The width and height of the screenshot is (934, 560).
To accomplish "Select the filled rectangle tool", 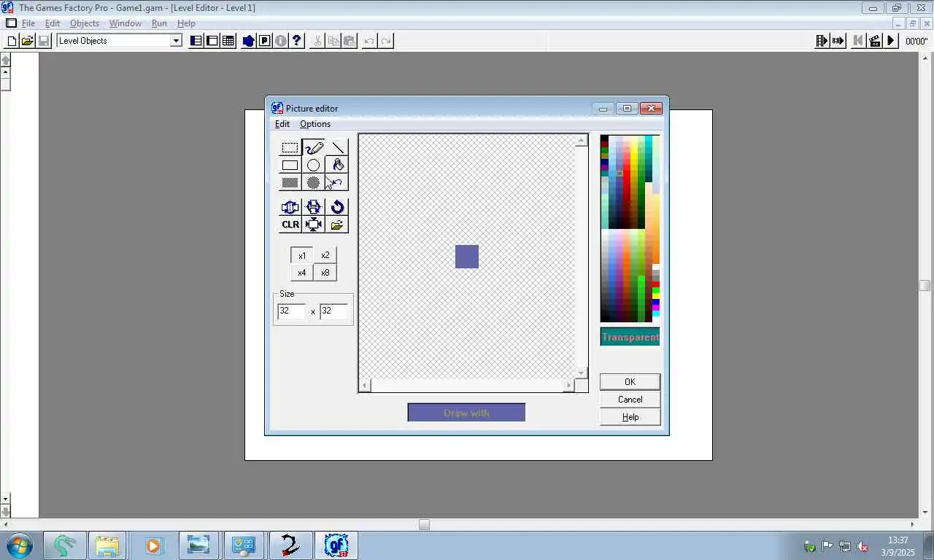I will (x=290, y=182).
